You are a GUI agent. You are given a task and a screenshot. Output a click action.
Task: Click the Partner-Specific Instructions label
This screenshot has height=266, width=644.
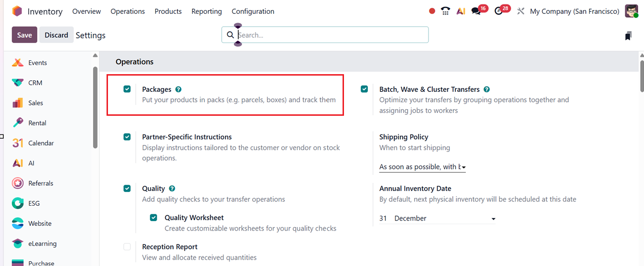pos(187,137)
